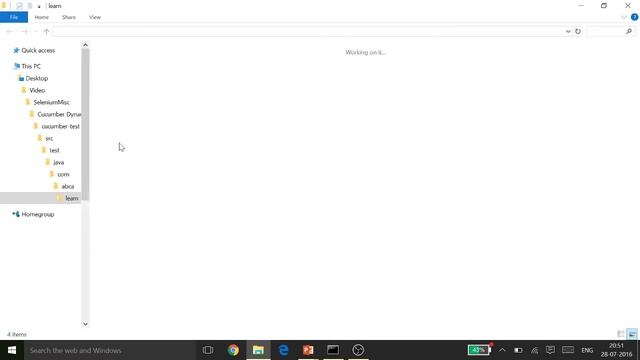Click the New folder quick access icon
This screenshot has width=640, height=360.
coord(30,6)
